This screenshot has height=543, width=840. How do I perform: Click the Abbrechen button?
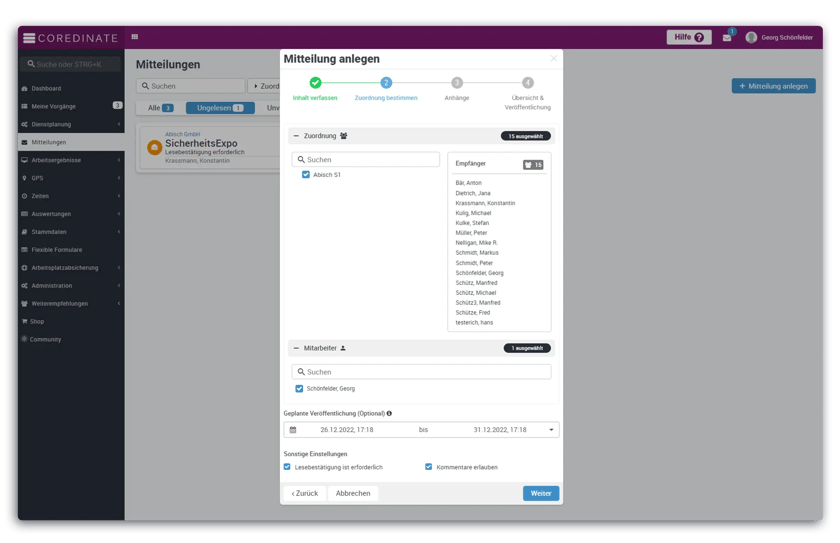tap(353, 493)
